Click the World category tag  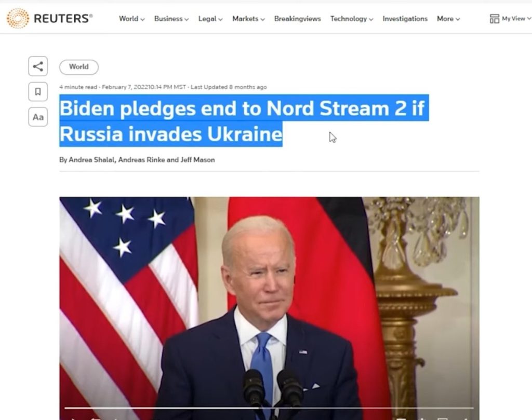79,67
